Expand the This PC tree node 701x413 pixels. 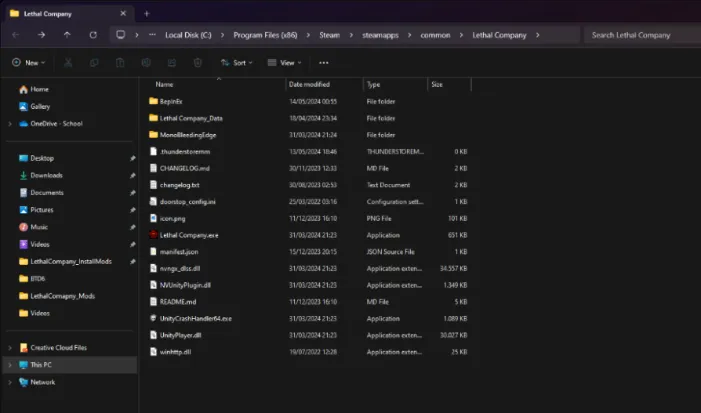[10, 365]
